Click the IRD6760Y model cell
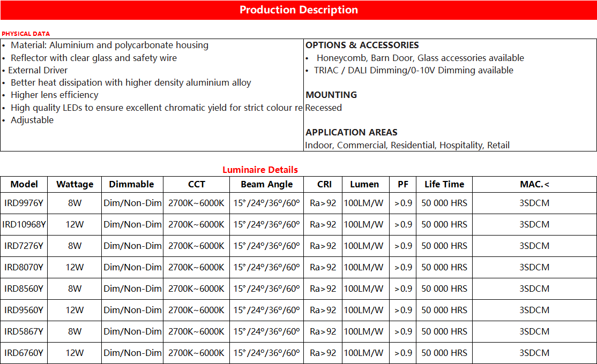597x364 pixels. point(24,353)
